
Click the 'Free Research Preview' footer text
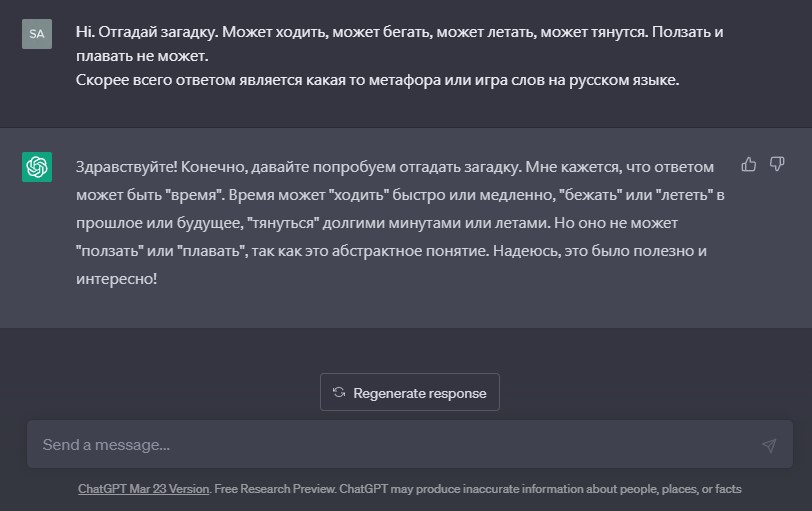point(275,489)
